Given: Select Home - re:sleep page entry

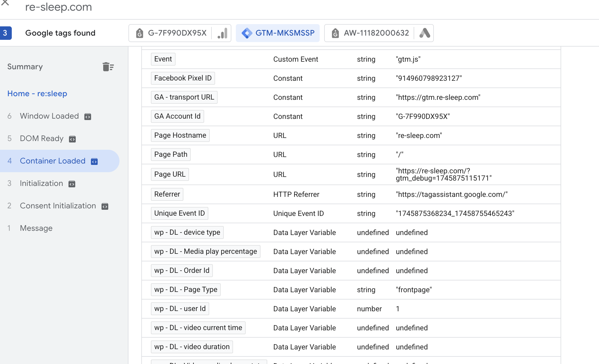Looking at the screenshot, I should click(37, 93).
